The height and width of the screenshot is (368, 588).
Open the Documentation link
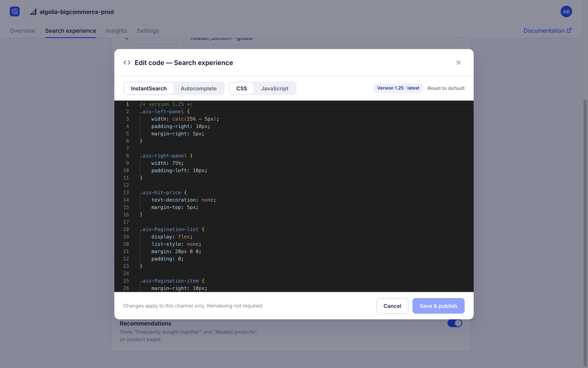[547, 31]
